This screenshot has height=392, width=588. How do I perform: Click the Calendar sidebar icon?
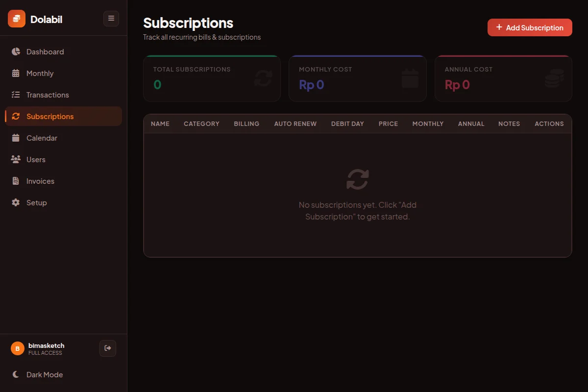coord(16,138)
